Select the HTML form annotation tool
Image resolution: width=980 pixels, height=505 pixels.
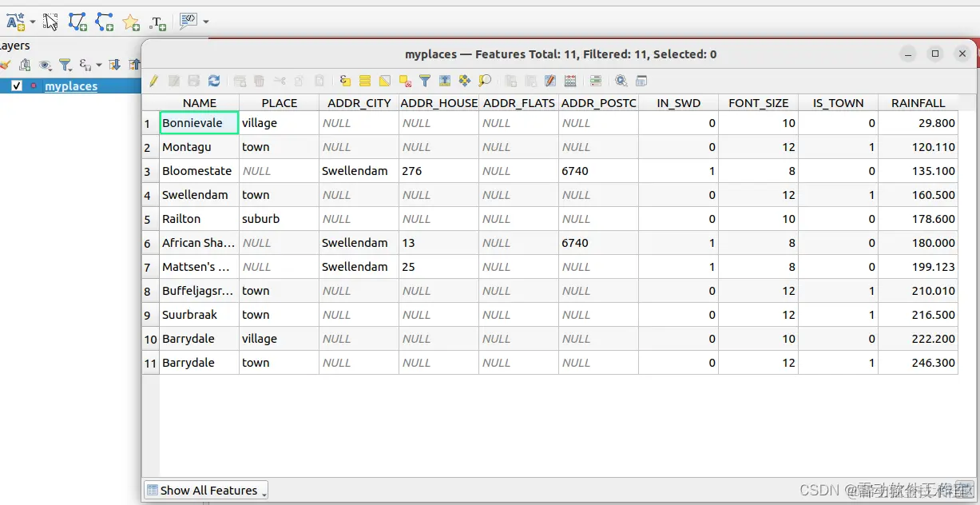188,21
